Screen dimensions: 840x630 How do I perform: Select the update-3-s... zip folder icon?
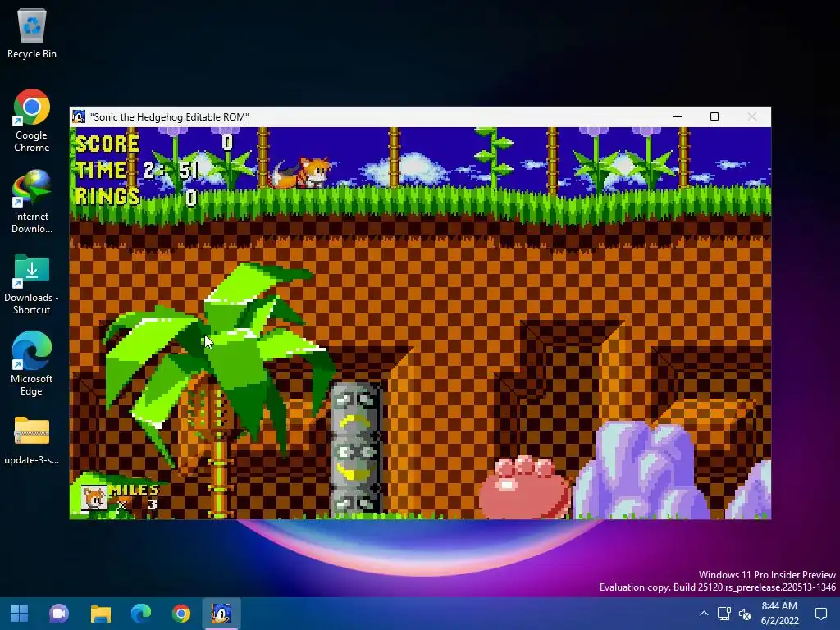(32, 441)
